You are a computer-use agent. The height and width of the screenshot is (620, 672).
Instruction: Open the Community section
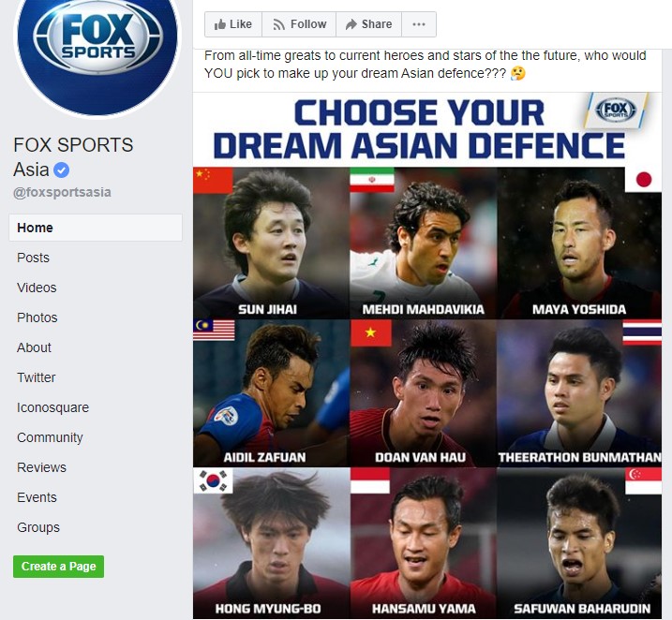pyautogui.click(x=50, y=437)
